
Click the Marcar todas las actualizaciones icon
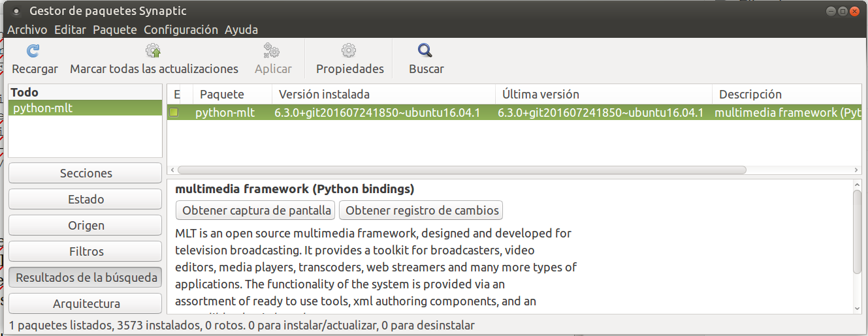(153, 51)
